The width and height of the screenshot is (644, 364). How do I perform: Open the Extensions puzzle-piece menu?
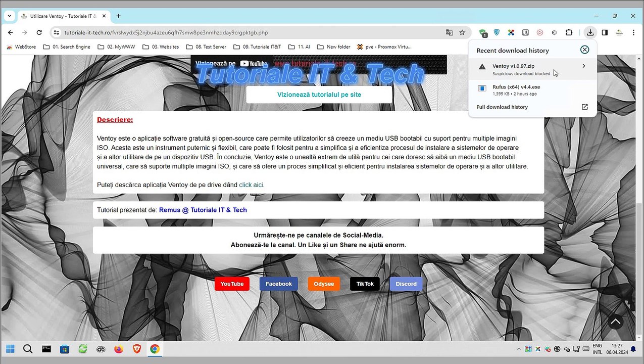pyautogui.click(x=569, y=32)
